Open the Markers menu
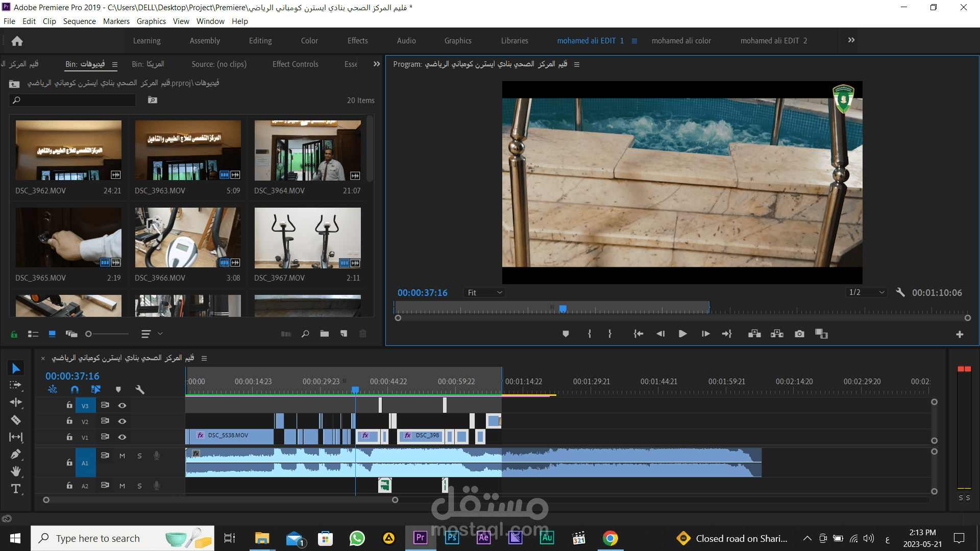 (116, 21)
